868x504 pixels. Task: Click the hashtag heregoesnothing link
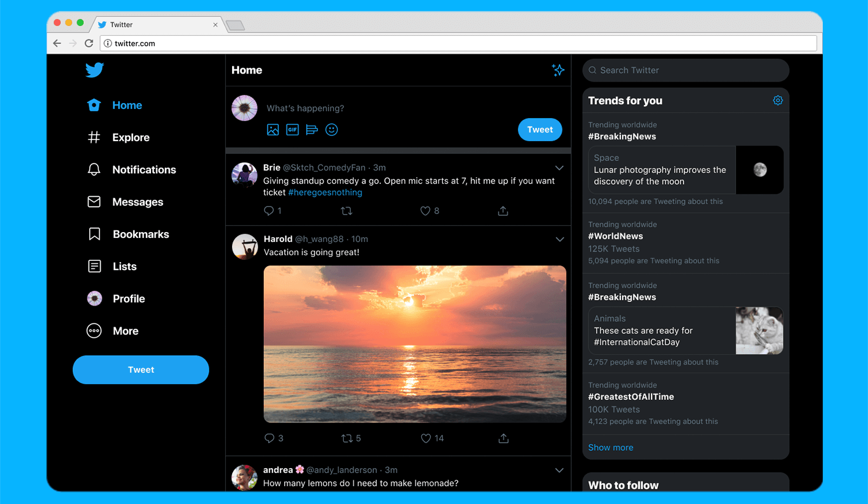[325, 192]
